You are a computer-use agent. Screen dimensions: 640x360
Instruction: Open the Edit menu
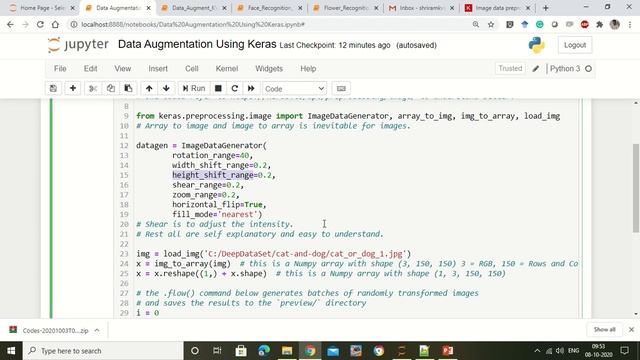click(x=91, y=69)
